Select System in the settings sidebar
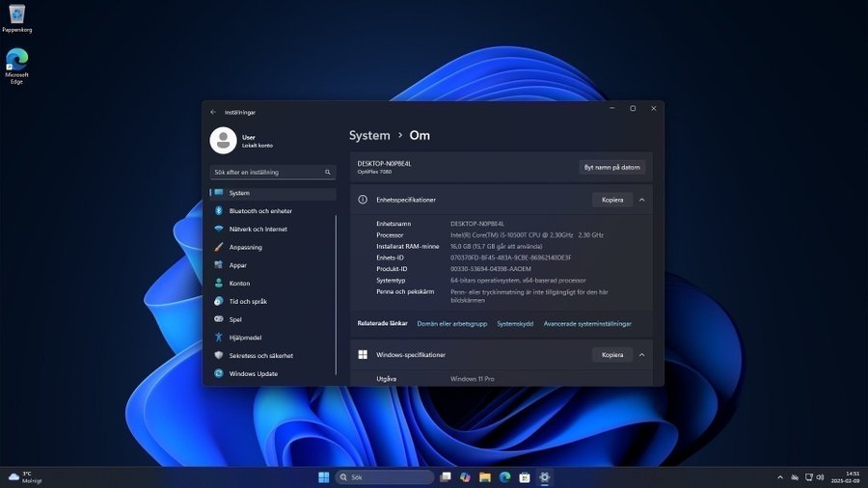Viewport: 868px width, 488px height. (x=239, y=193)
